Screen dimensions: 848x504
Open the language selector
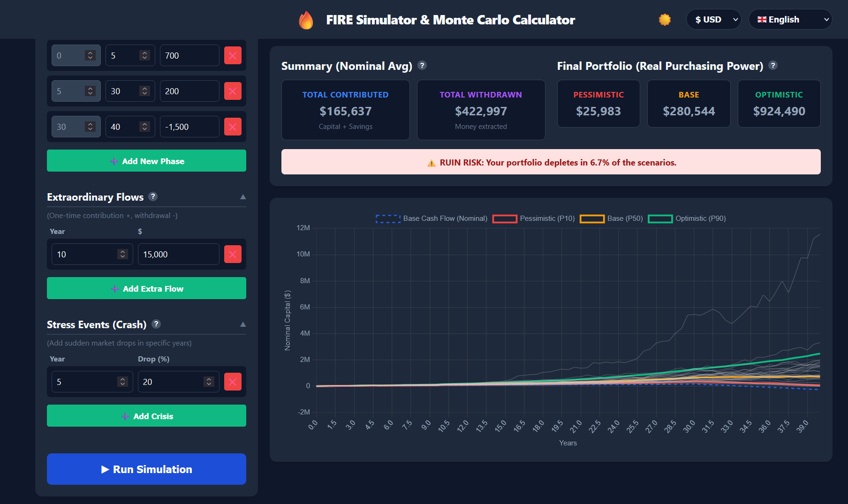coord(790,19)
